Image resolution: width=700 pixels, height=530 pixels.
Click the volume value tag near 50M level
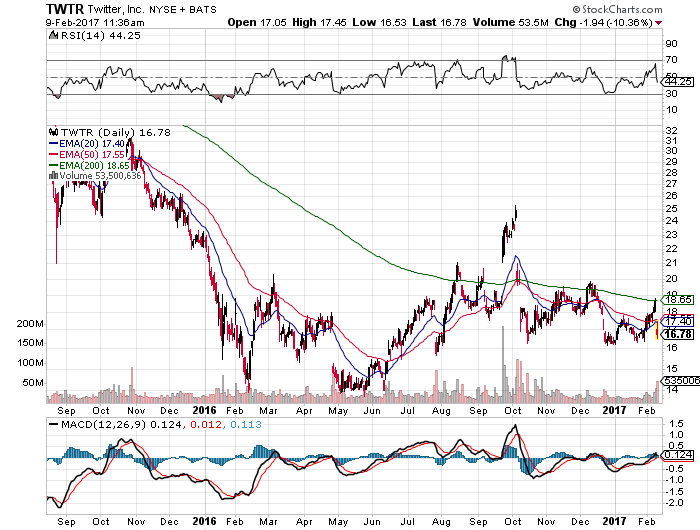pyautogui.click(x=681, y=381)
